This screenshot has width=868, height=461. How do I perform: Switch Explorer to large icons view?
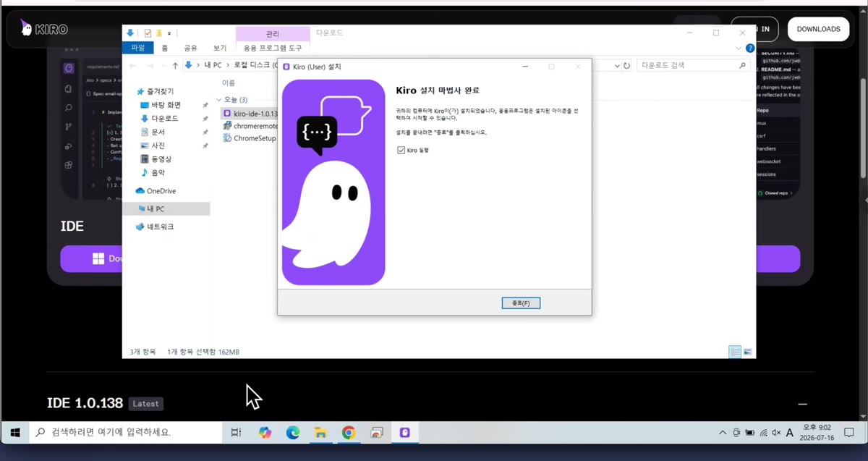(x=748, y=352)
